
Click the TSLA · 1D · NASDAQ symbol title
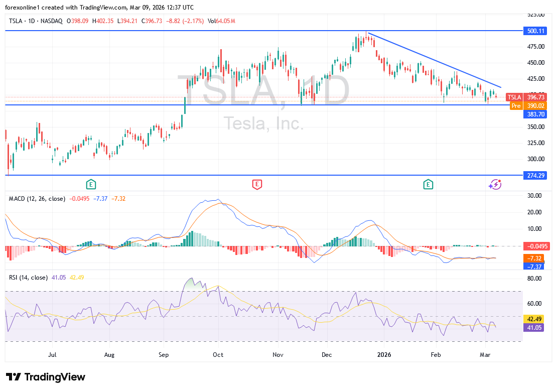[36, 21]
